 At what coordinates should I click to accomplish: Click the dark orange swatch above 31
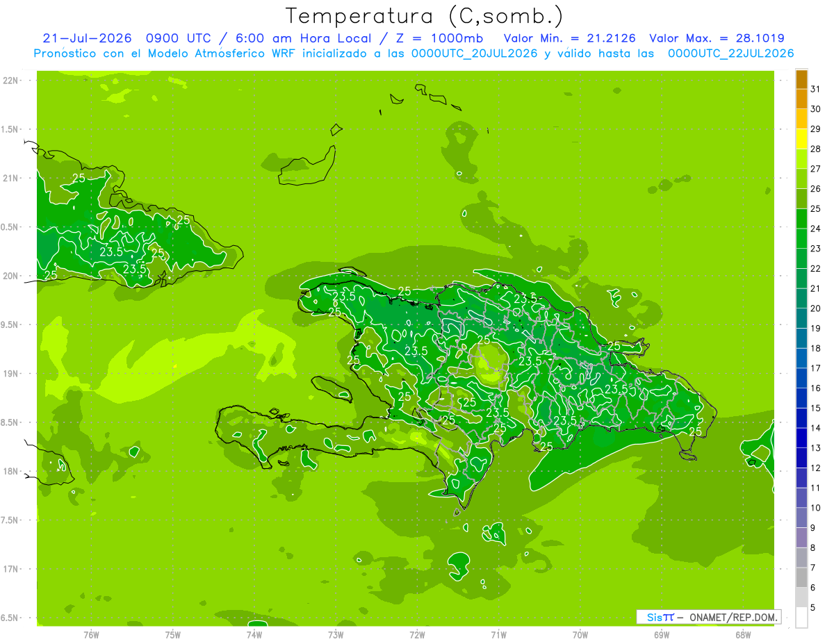pyautogui.click(x=801, y=79)
